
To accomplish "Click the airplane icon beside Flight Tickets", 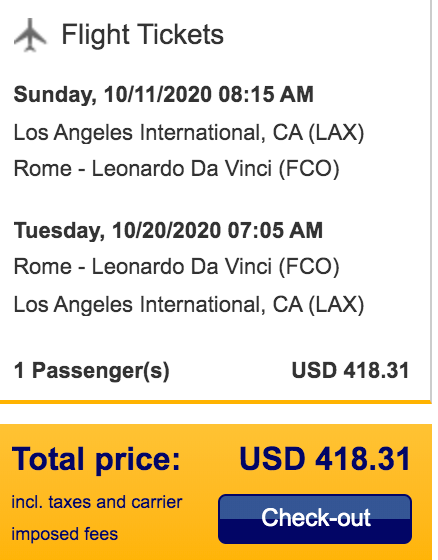I will pyautogui.click(x=30, y=35).
